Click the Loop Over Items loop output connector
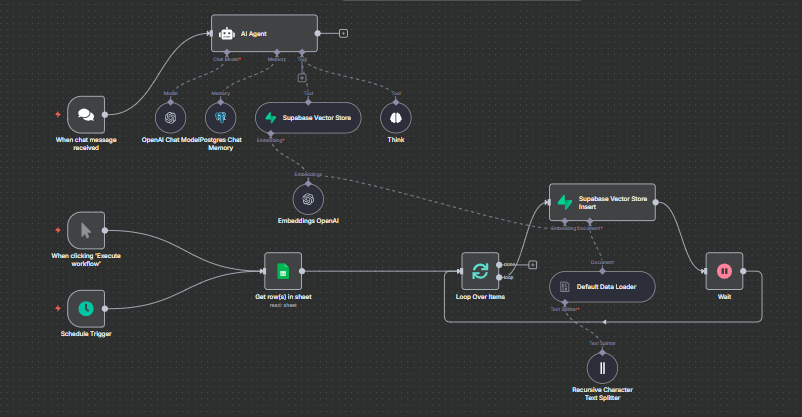This screenshot has width=802, height=417. point(499,277)
